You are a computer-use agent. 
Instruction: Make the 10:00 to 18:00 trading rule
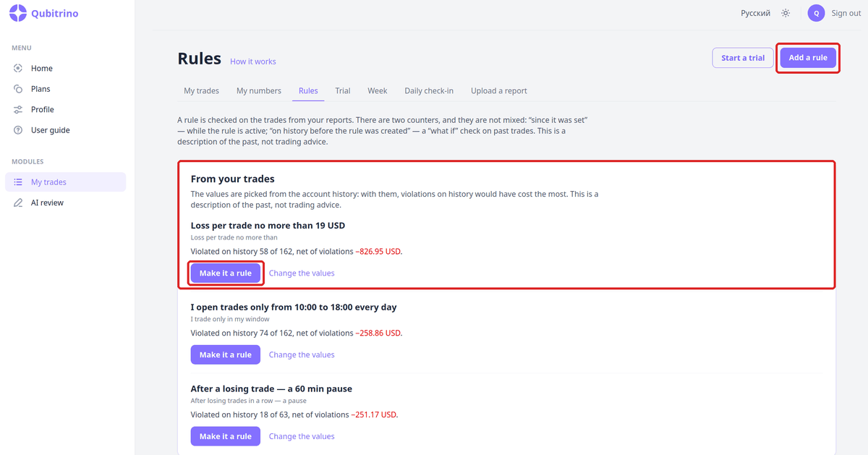pos(226,354)
